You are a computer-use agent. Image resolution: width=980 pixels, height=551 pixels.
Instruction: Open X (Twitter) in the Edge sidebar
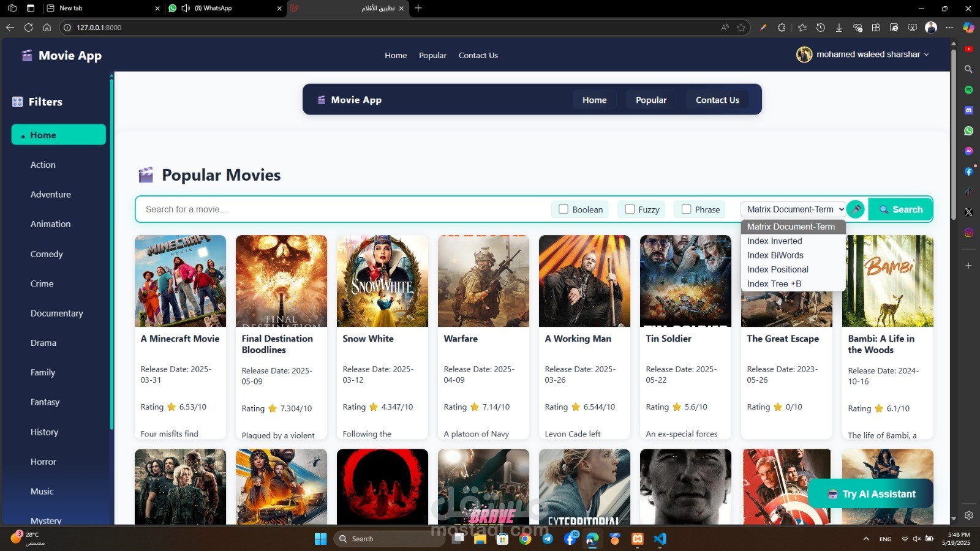968,212
